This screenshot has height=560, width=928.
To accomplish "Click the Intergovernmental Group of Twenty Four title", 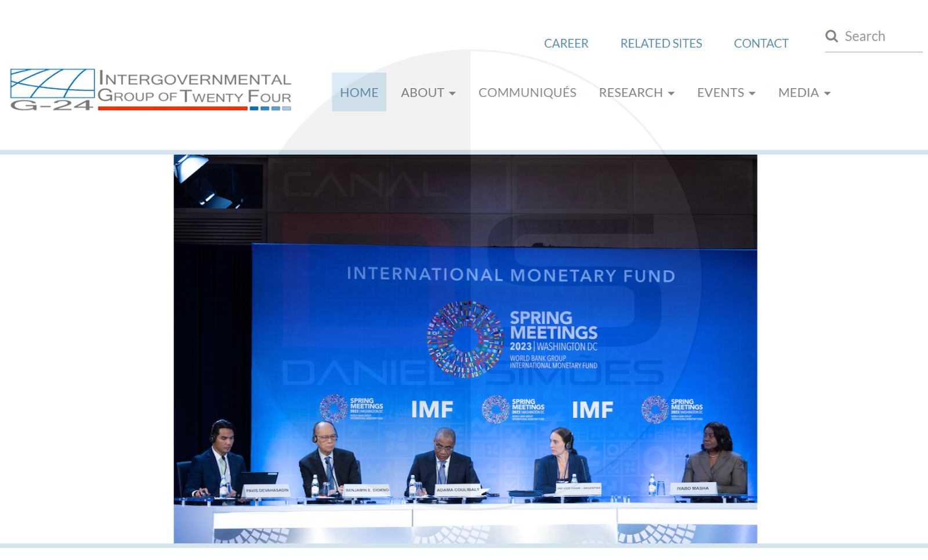I will pos(194,88).
